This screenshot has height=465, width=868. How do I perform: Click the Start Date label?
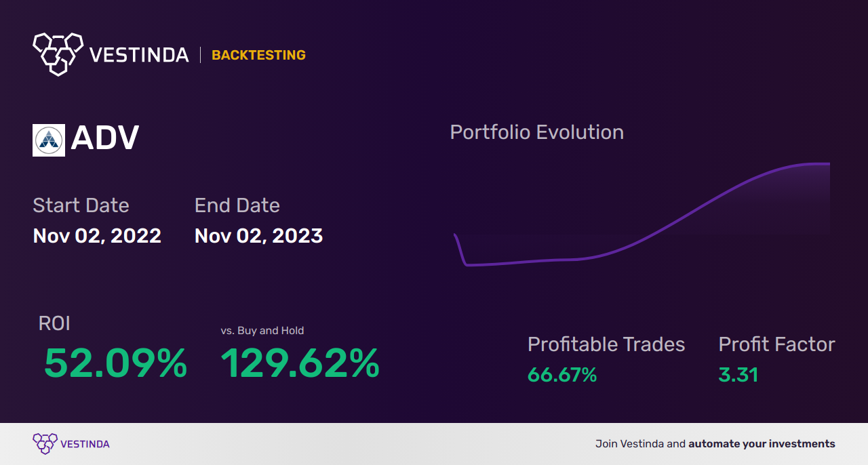[81, 205]
